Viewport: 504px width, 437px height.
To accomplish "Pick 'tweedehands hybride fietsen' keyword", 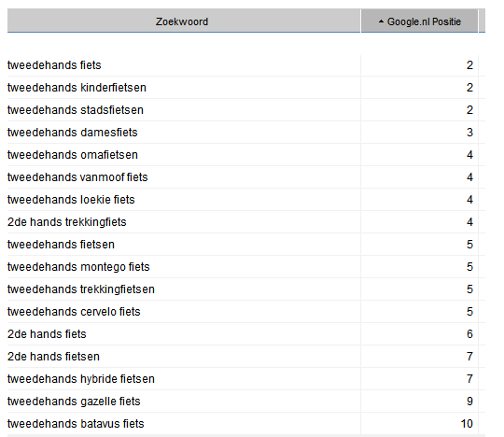I will [x=81, y=379].
